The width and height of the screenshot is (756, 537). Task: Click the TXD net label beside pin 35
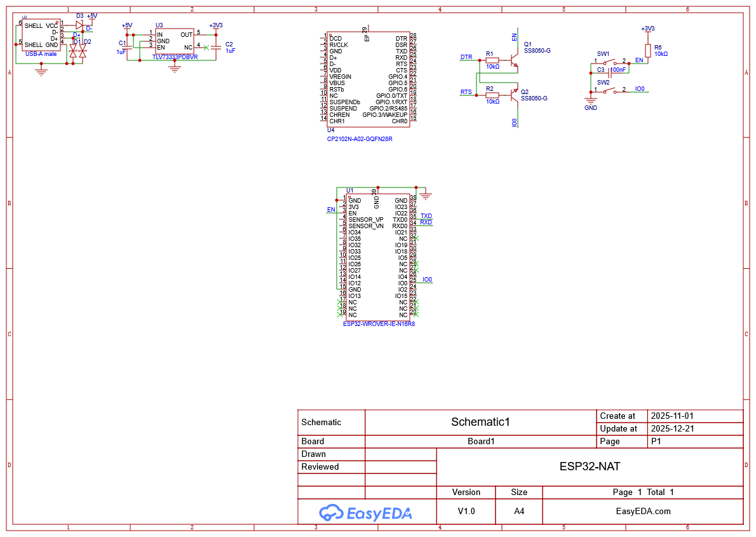coord(425,216)
